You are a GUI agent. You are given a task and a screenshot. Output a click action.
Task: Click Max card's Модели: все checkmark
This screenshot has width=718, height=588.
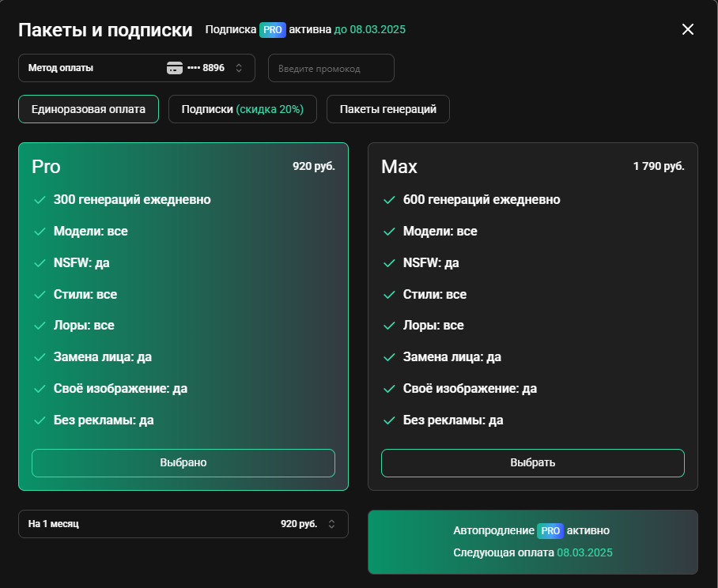[389, 232]
